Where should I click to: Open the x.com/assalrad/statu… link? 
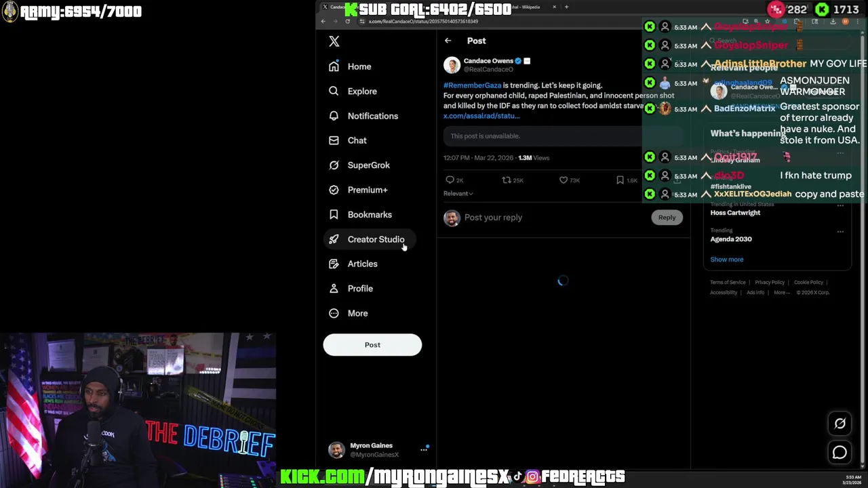click(x=481, y=116)
